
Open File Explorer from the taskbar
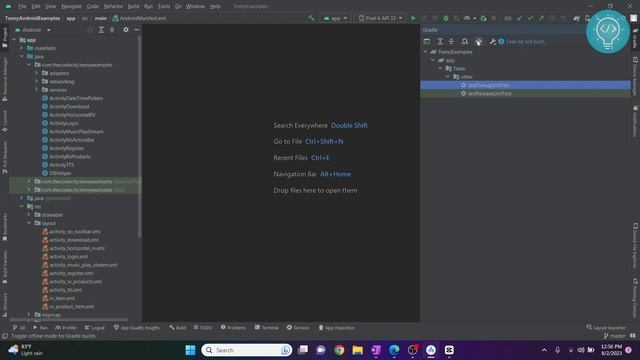click(x=358, y=350)
